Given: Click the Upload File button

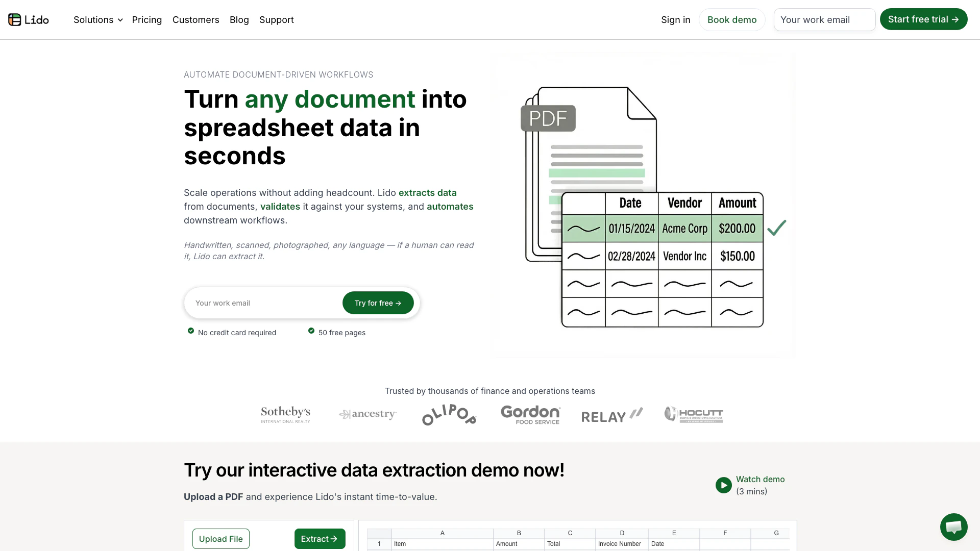Looking at the screenshot, I should [x=220, y=539].
